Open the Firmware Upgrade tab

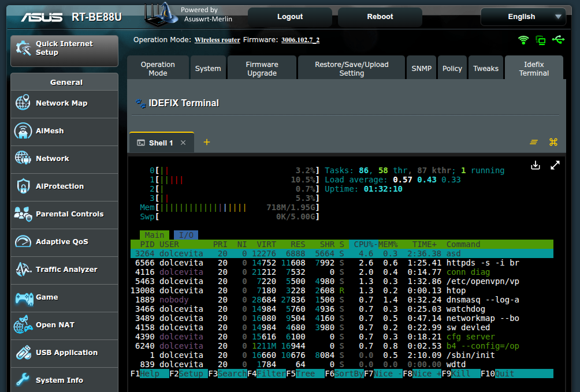(x=262, y=69)
